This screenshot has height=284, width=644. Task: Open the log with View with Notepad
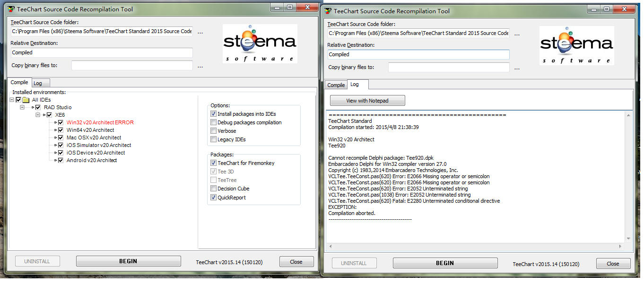(x=367, y=101)
